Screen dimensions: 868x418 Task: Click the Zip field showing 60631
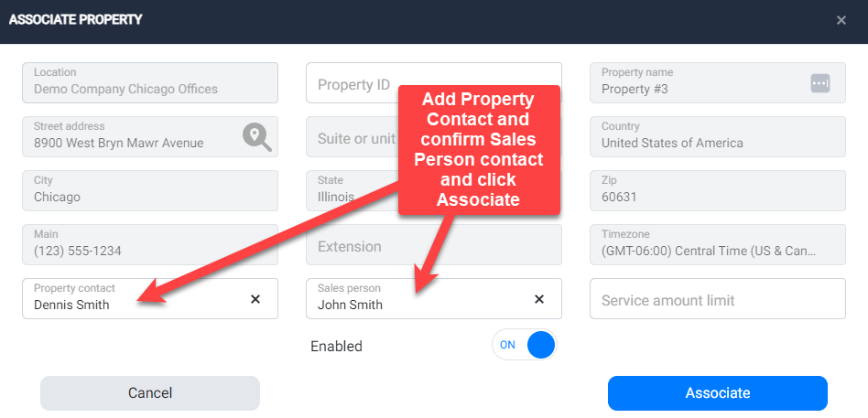[x=717, y=190]
